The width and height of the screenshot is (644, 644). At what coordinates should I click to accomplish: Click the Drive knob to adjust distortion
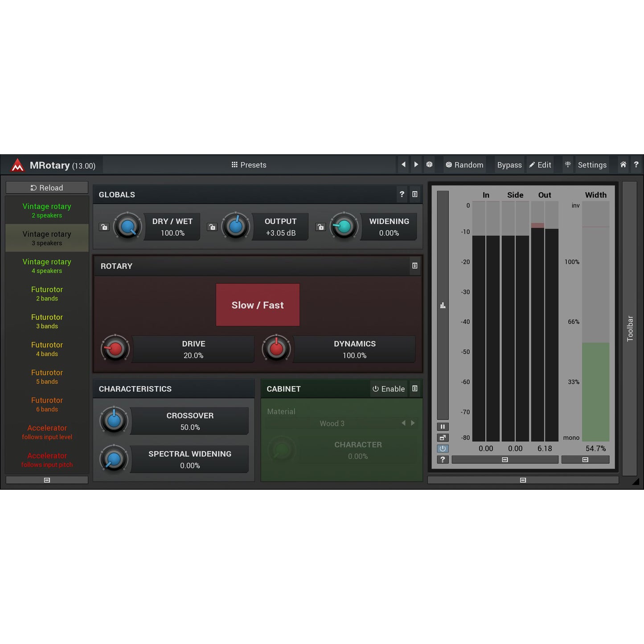[x=115, y=349]
